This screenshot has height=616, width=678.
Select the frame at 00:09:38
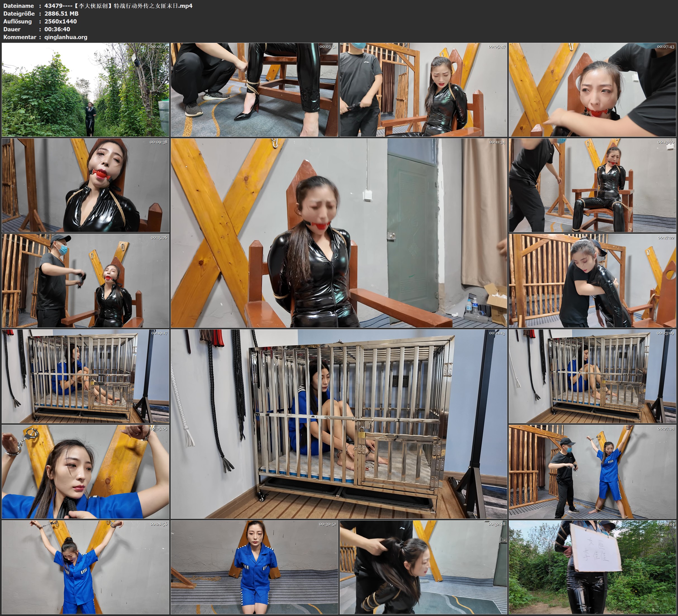(x=85, y=185)
